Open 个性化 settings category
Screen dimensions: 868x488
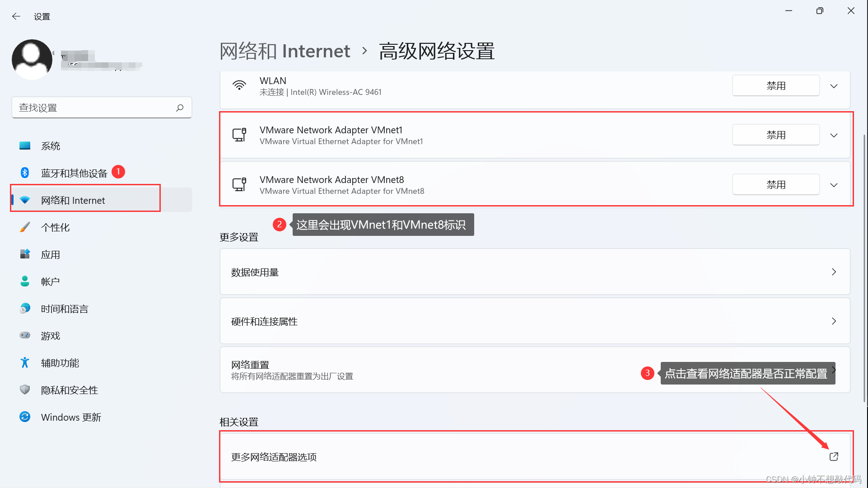coord(102,227)
